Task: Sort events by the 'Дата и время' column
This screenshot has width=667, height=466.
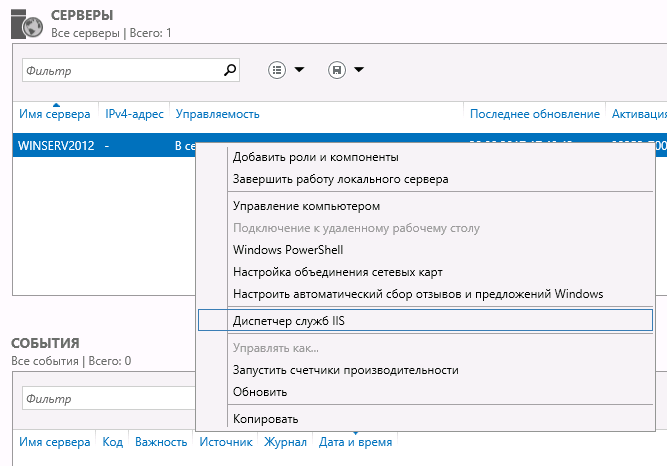Action: (x=355, y=442)
